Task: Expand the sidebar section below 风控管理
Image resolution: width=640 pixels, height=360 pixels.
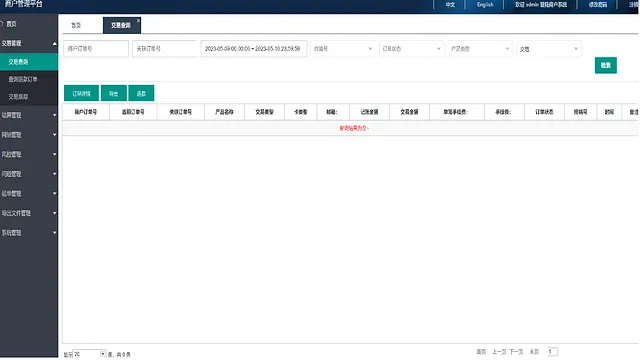Action: [x=29, y=174]
